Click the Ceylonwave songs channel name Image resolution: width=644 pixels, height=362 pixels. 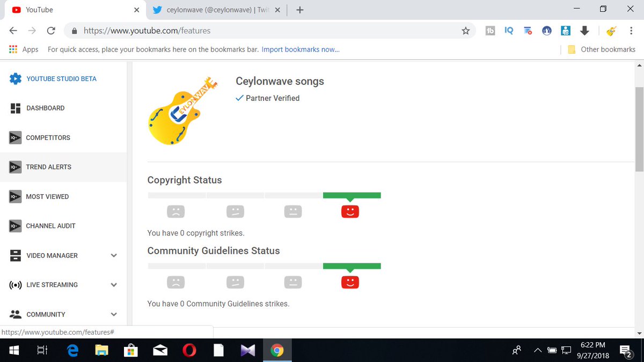(280, 82)
